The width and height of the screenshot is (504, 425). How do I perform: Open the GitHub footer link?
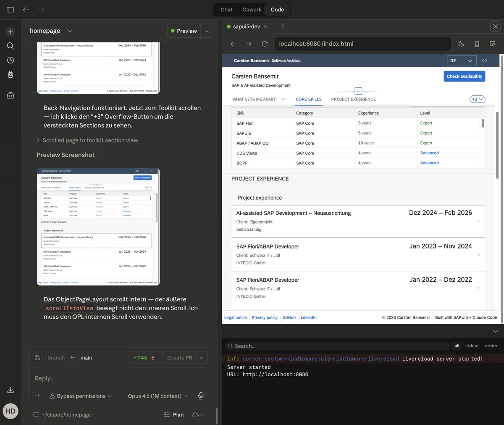coord(289,317)
